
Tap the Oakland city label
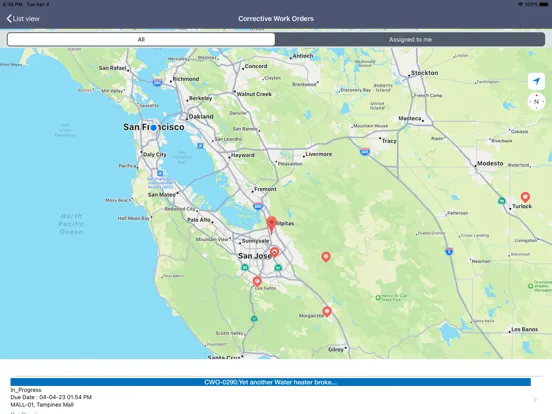pos(201,117)
